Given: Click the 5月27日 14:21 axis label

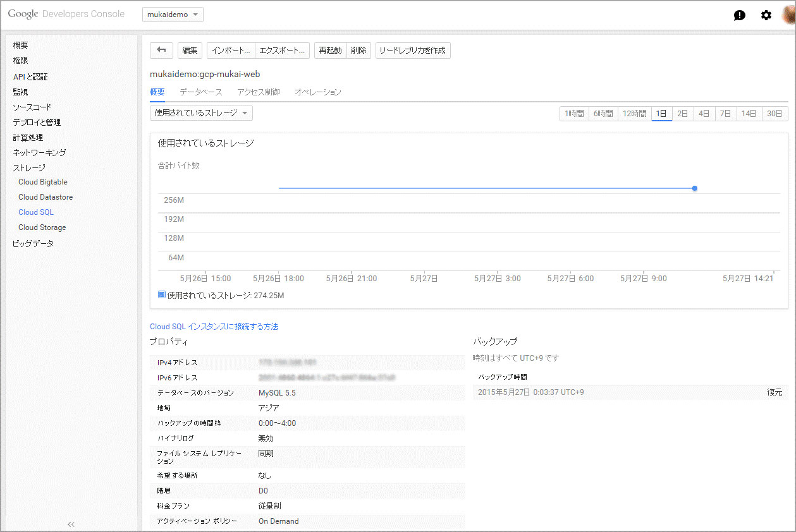Looking at the screenshot, I should 749,279.
